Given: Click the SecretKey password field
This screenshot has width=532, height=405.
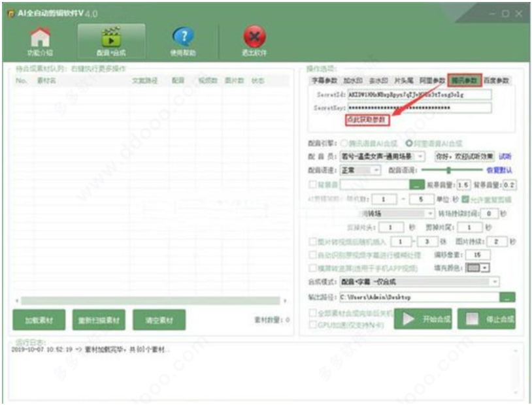Looking at the screenshot, I should point(420,108).
